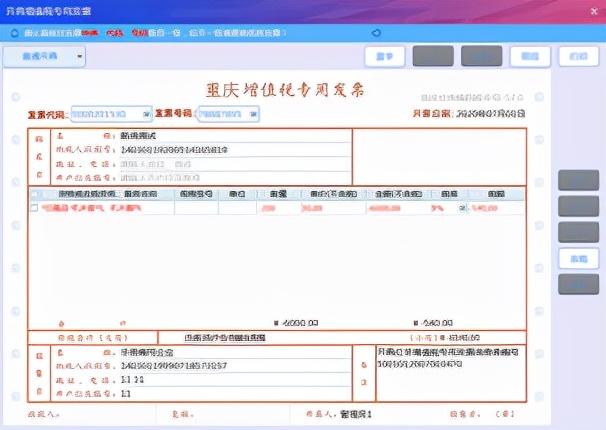
Task: Open the invoice code field dropdown arrow
Action: pos(146,114)
